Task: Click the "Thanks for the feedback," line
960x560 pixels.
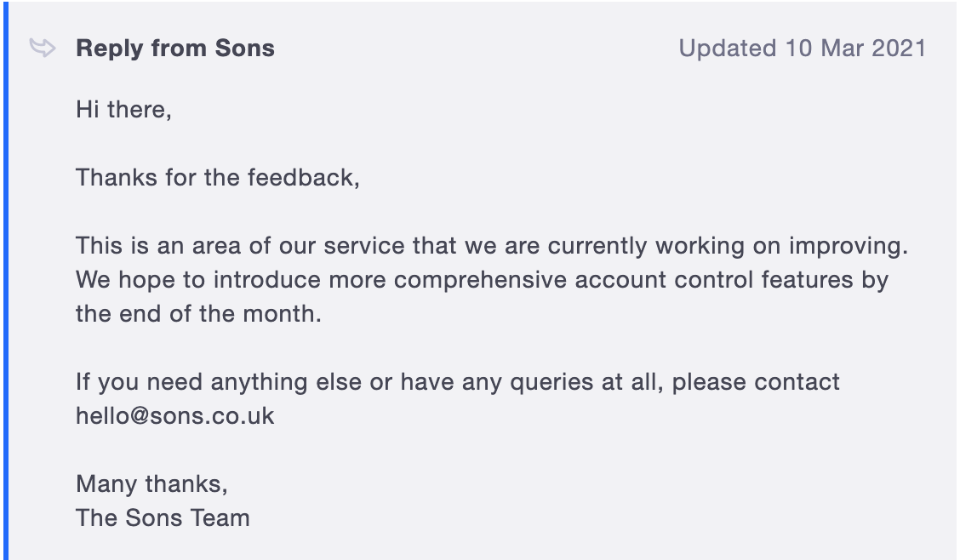Action: click(x=218, y=178)
